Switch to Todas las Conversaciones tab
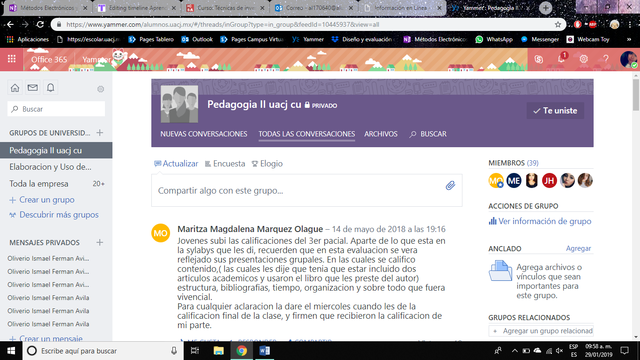640x360 pixels. tap(307, 134)
